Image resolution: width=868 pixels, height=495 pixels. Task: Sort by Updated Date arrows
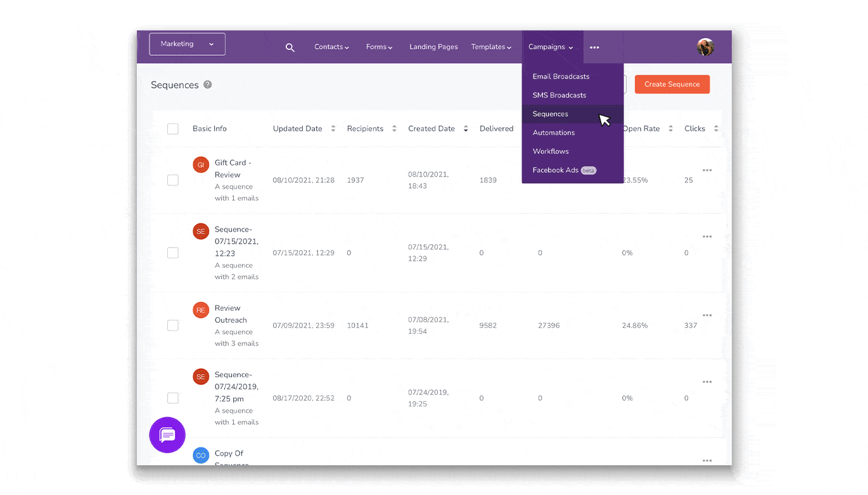[x=333, y=128]
